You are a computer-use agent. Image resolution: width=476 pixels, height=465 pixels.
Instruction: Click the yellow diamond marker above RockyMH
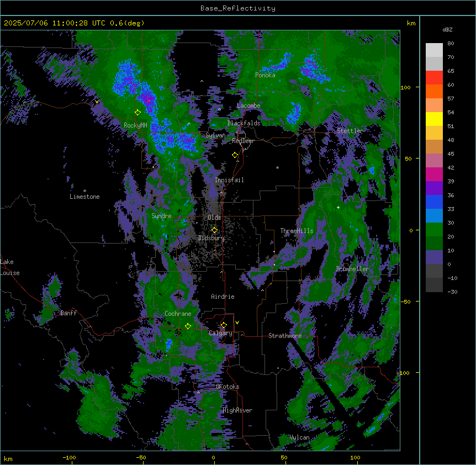pyautogui.click(x=137, y=113)
